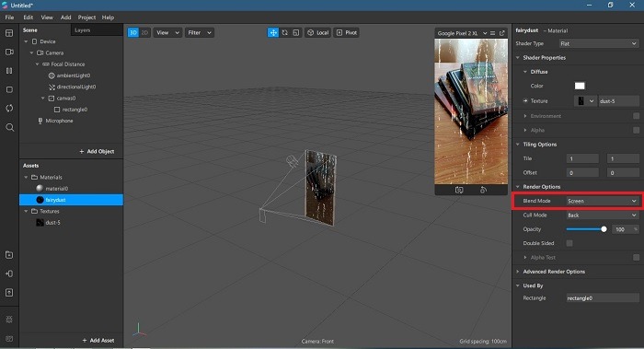Click the bug report icon in sidebar
The image size is (644, 349).
[x=9, y=320]
